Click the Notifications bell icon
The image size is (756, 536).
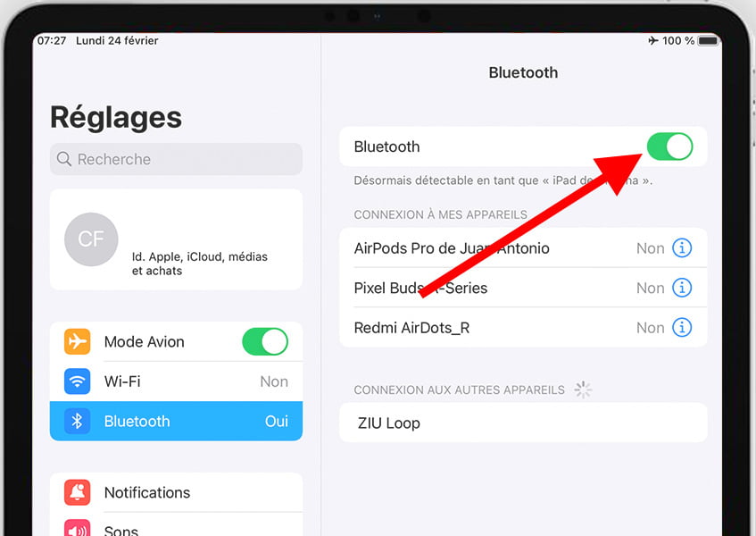pos(77,492)
